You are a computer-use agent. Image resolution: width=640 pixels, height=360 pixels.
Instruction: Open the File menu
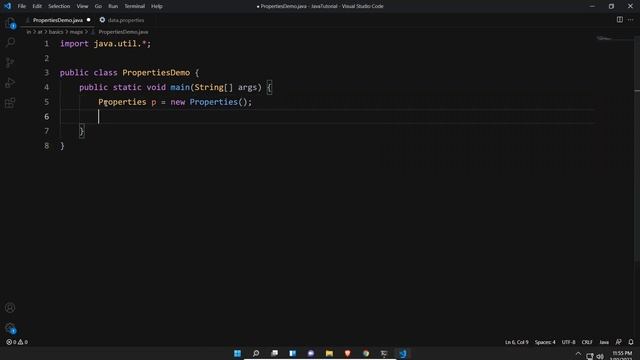click(x=22, y=6)
